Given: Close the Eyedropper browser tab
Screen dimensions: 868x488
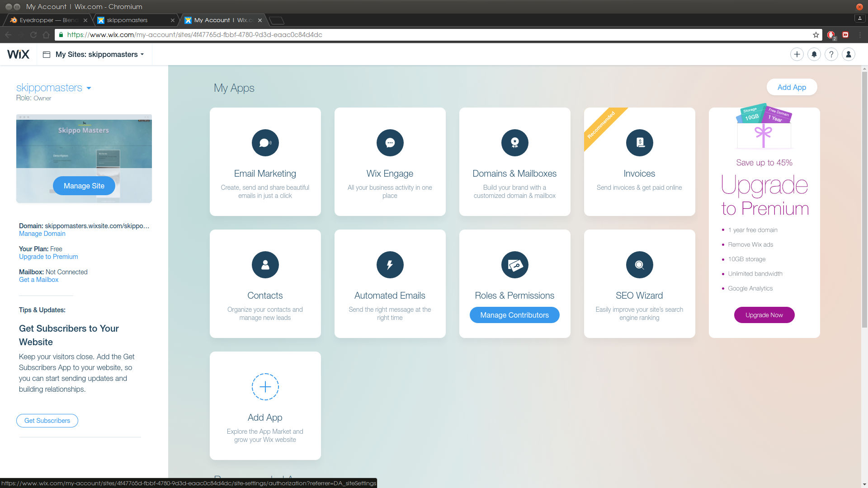Looking at the screenshot, I should click(x=85, y=20).
